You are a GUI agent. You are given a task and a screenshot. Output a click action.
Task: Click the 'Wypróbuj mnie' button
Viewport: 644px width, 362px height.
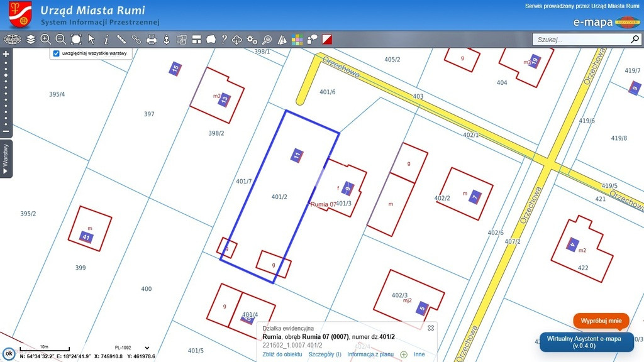601,321
